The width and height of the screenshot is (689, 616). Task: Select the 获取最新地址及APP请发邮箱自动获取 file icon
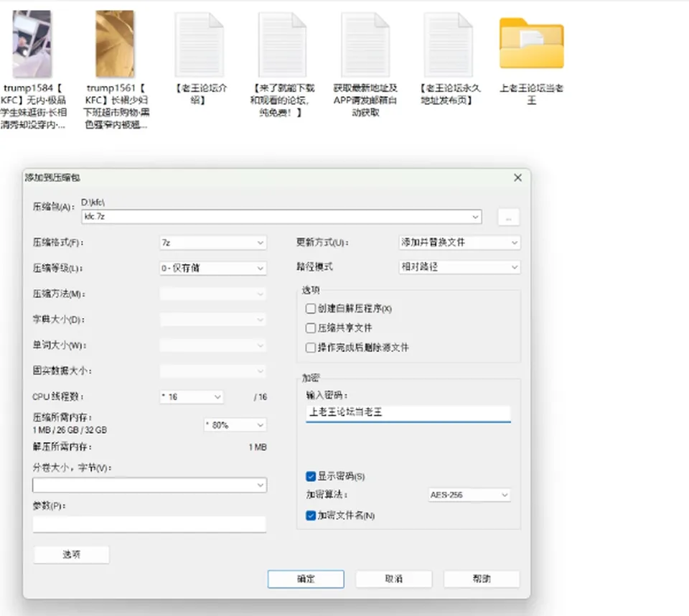tap(365, 45)
